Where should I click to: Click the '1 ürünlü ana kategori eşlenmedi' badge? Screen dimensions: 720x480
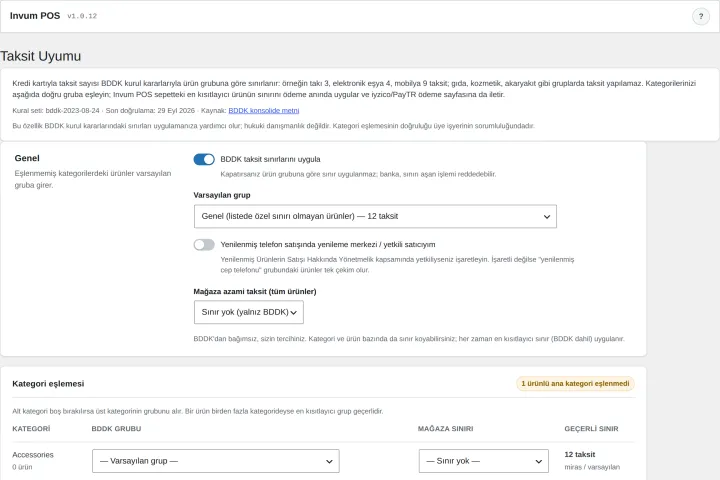tap(575, 384)
